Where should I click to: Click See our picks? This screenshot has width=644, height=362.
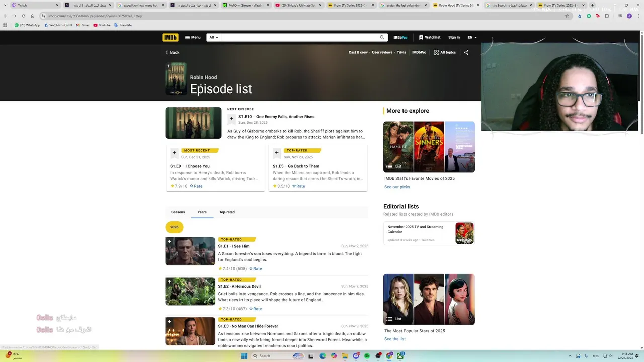[397, 187]
